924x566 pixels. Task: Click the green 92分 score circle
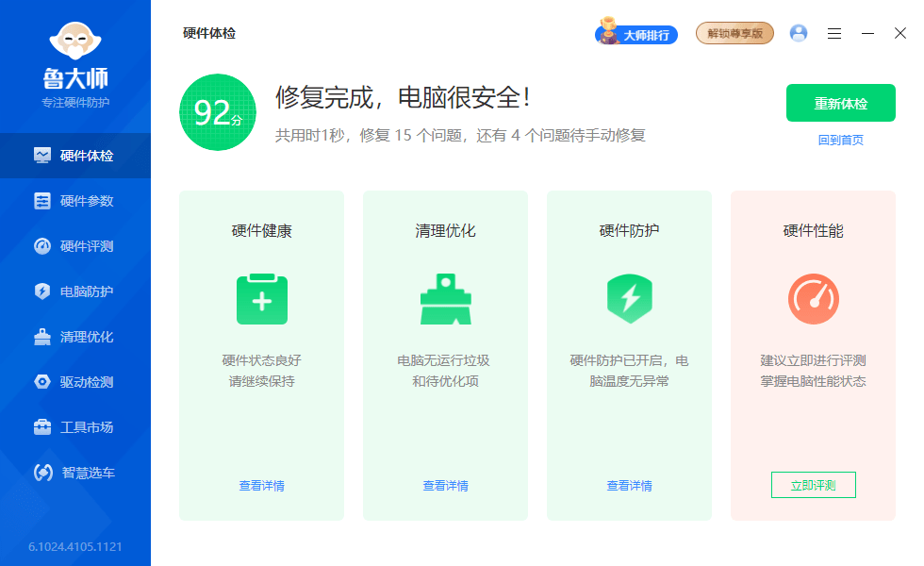point(218,111)
